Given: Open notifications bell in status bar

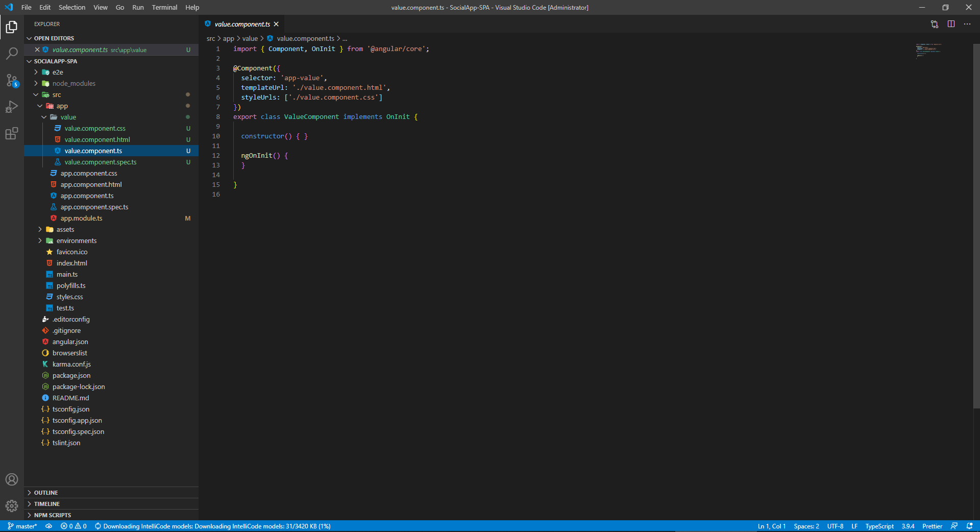Looking at the screenshot, I should tap(969, 526).
